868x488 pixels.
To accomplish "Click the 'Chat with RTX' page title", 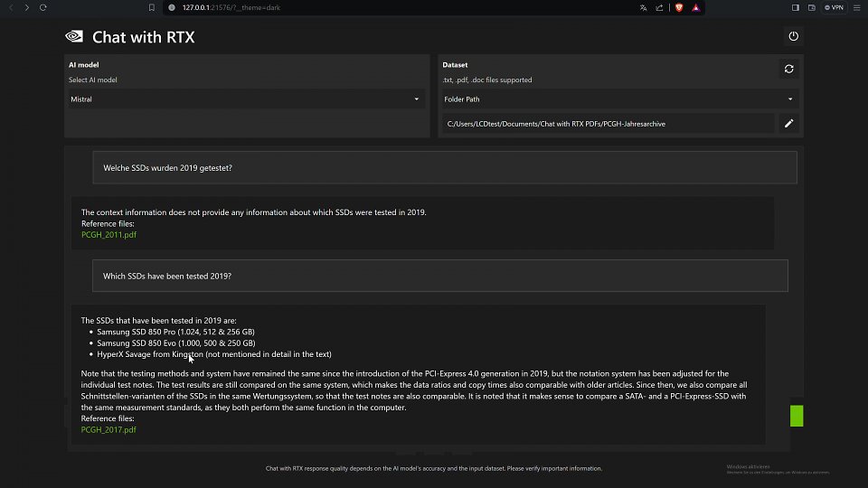I will pyautogui.click(x=144, y=37).
